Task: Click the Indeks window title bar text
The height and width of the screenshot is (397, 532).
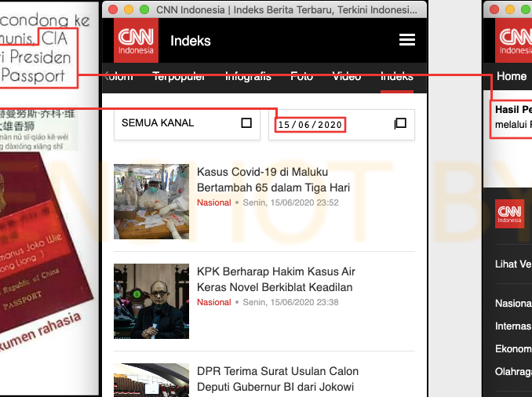Action: 286,10
